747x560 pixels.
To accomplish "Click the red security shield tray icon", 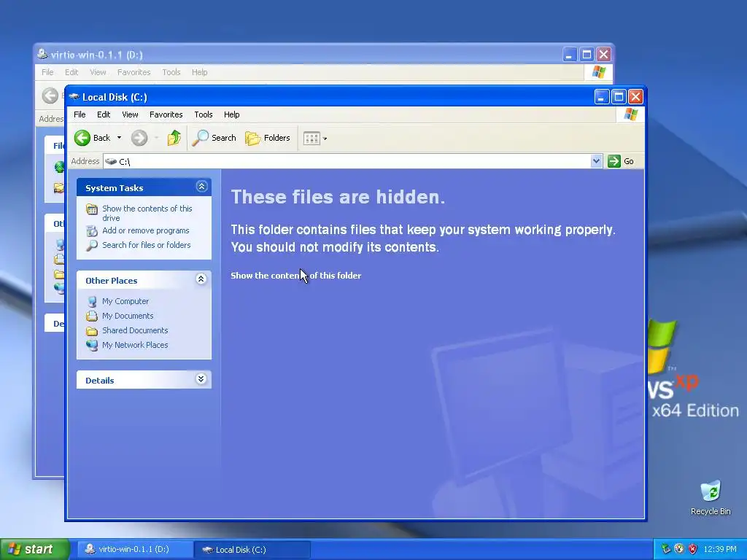I will click(693, 550).
